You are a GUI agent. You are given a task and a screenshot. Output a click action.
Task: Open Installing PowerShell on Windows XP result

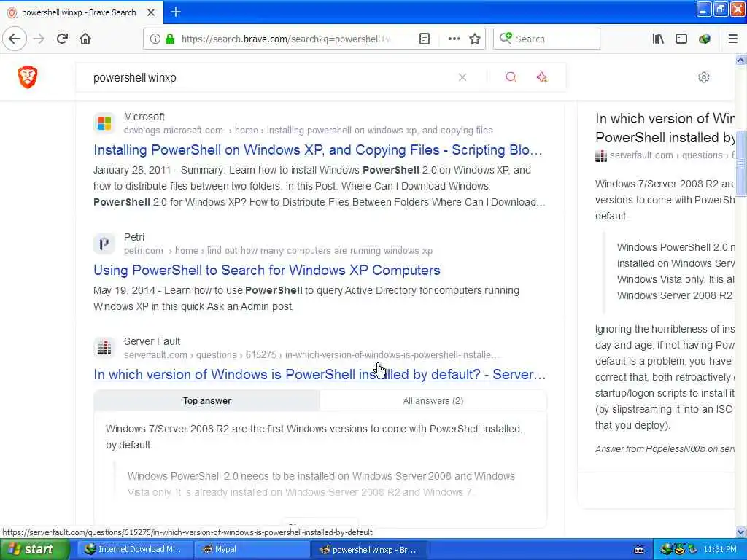(x=318, y=150)
